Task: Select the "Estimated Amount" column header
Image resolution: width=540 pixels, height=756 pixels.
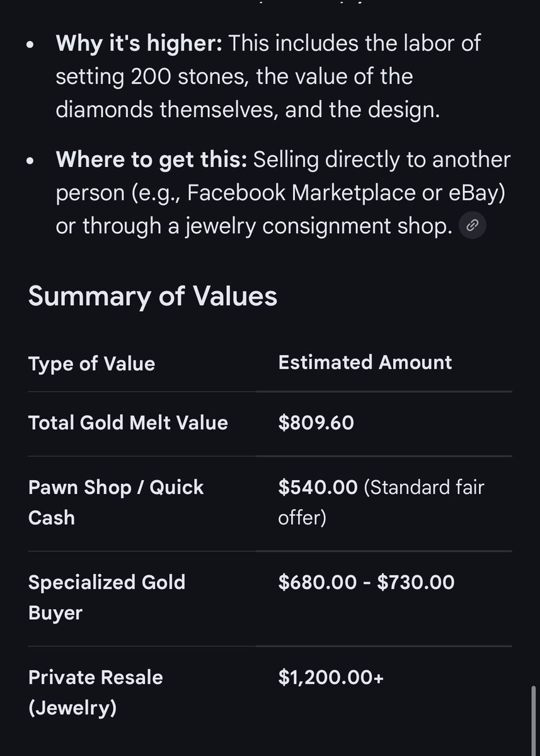Action: click(365, 362)
